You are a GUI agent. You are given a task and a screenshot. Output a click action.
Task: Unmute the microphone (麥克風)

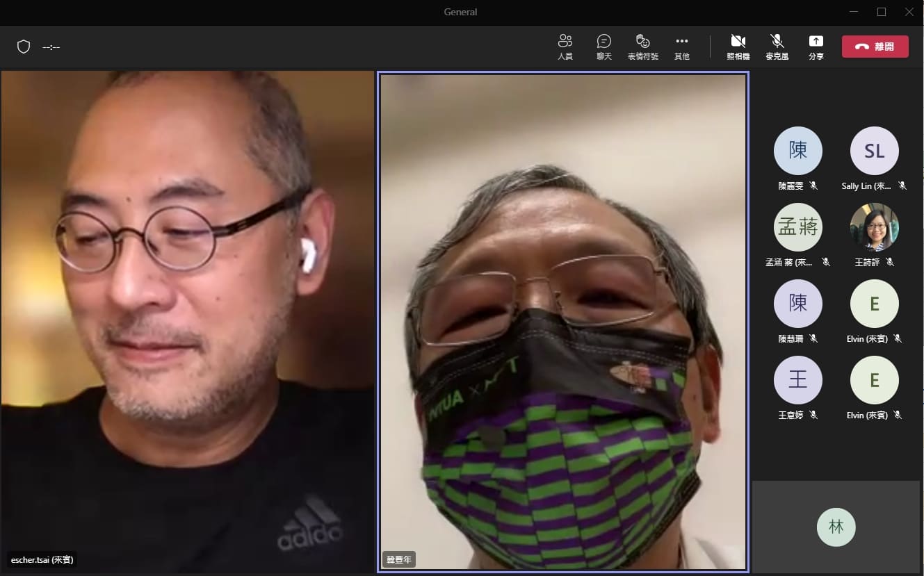coord(777,47)
